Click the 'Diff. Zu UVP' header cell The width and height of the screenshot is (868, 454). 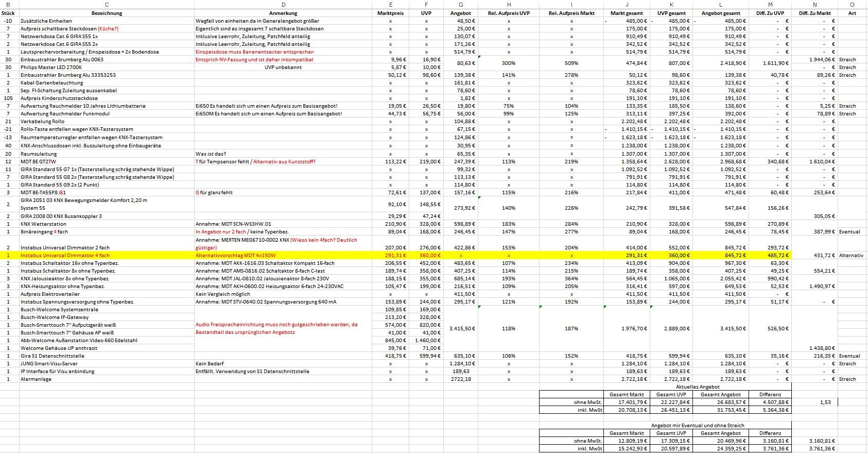click(770, 13)
